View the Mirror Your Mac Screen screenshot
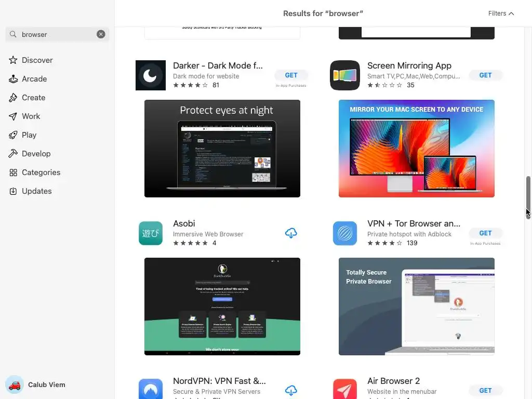The image size is (532, 399). 417,149
